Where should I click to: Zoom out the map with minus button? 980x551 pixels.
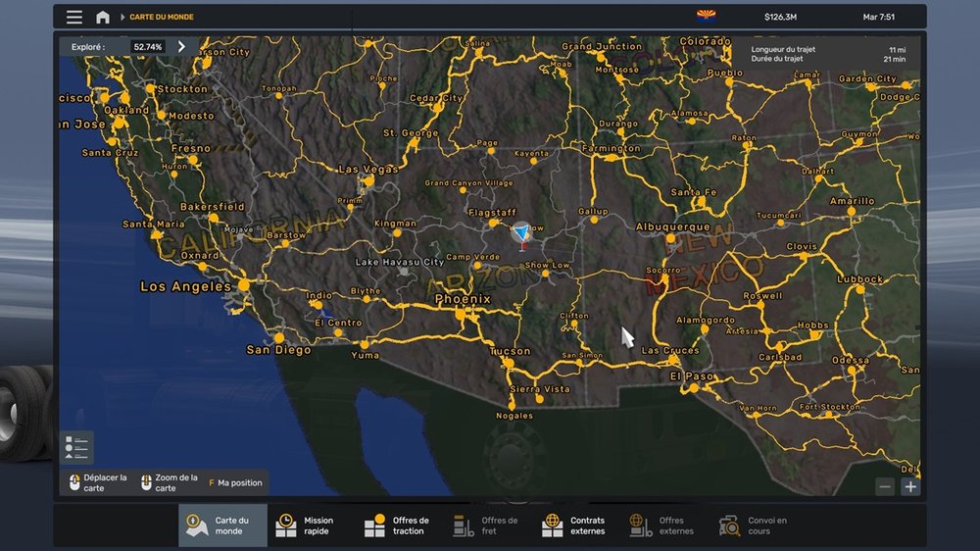point(885,486)
